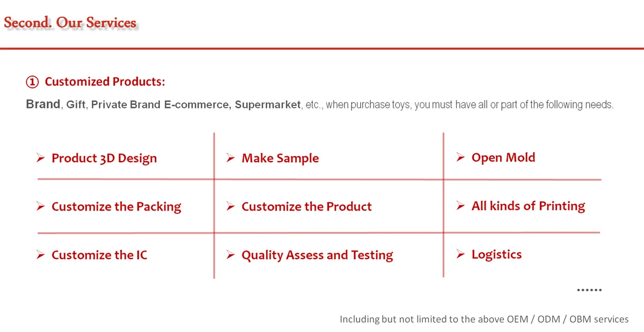Click the arrow bullet beside Customize the Product
This screenshot has width=644, height=332.
click(x=230, y=206)
